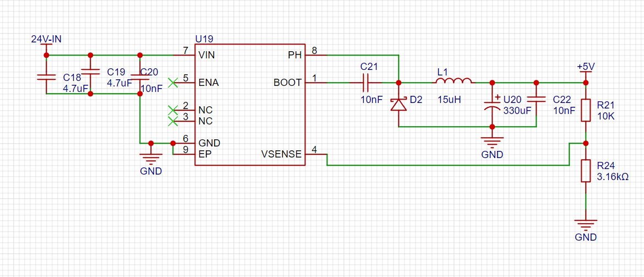The height and width of the screenshot is (277, 644).
Task: Click the U19 designator text
Action: [x=204, y=39]
